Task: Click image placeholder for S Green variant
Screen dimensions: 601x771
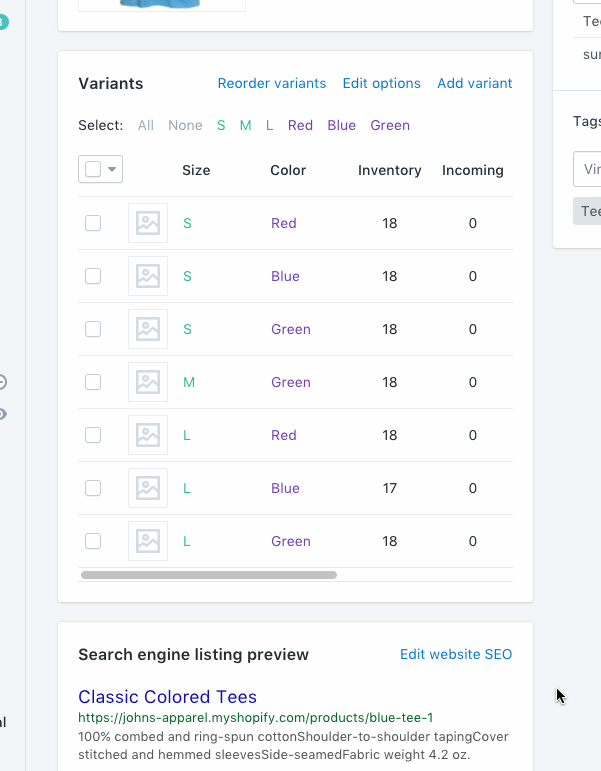Action: [148, 329]
